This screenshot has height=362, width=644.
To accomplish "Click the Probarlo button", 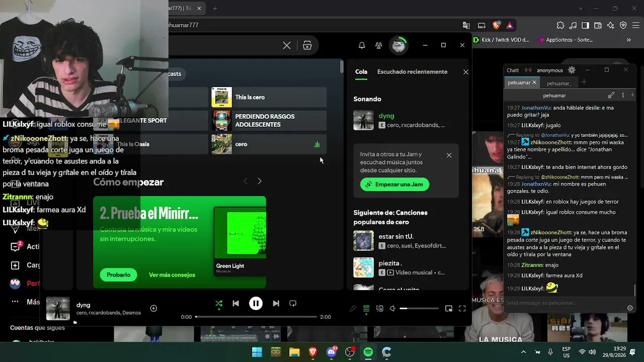I will coord(118,275).
